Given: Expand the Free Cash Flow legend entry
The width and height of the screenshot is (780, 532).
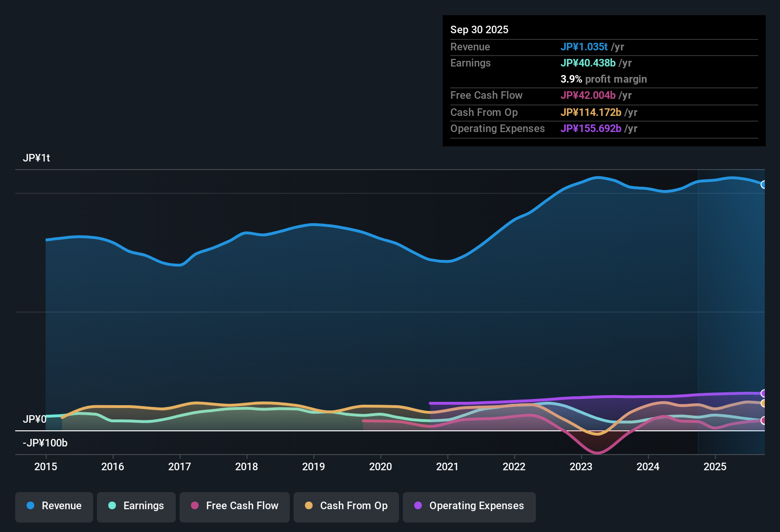Looking at the screenshot, I should point(234,506).
